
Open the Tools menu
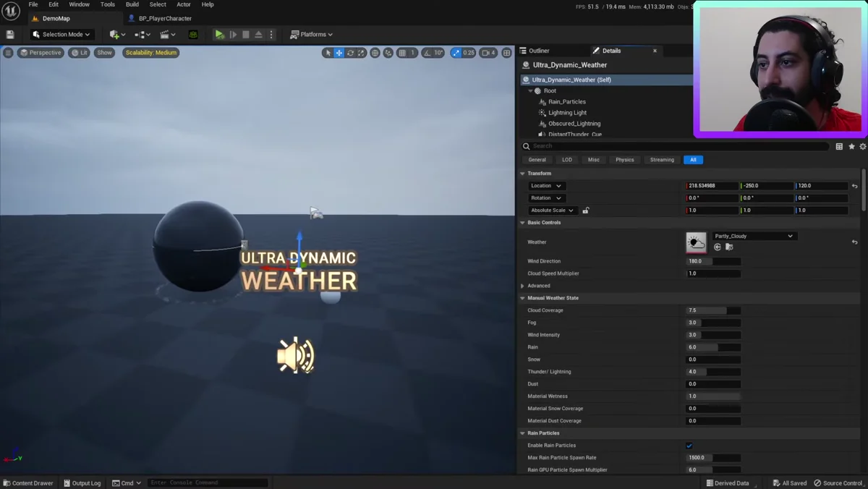108,4
